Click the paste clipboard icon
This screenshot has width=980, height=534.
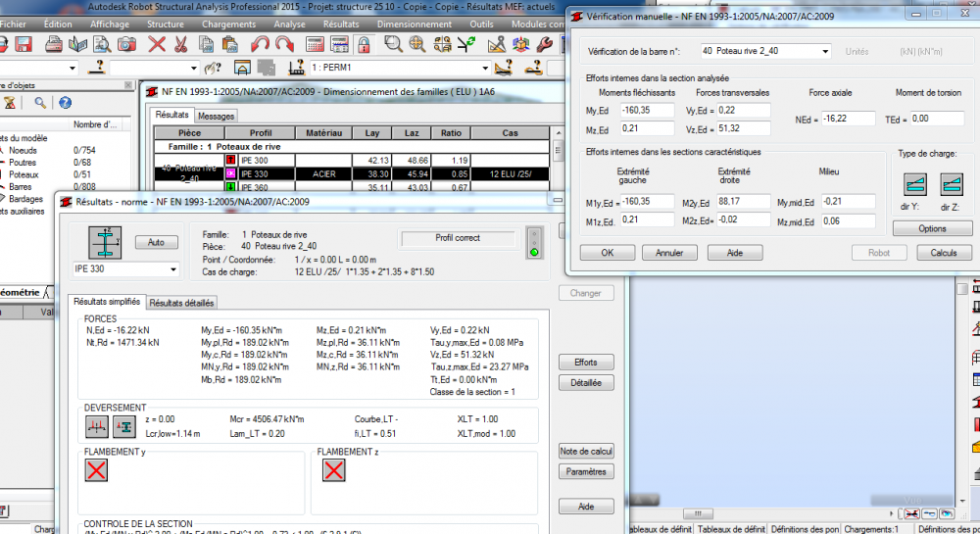pos(230,44)
